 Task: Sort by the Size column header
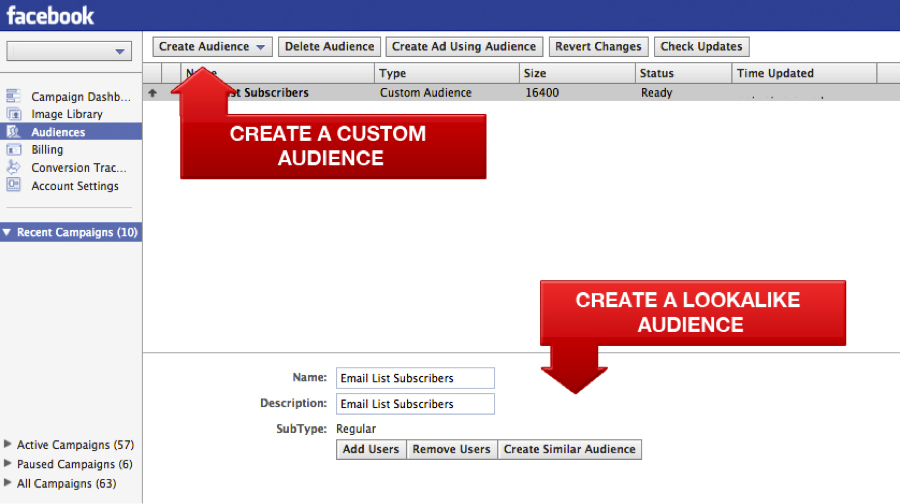(x=577, y=73)
